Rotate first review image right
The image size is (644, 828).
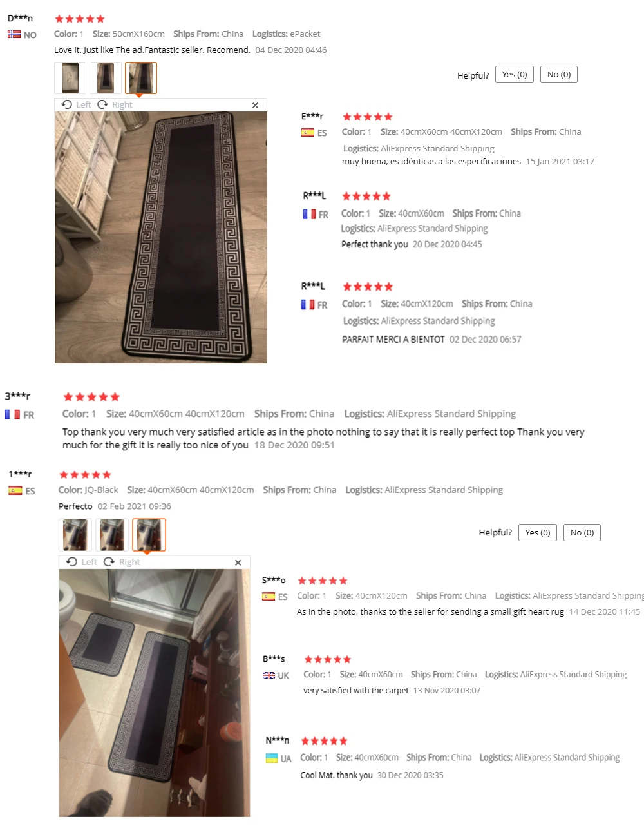pos(115,104)
